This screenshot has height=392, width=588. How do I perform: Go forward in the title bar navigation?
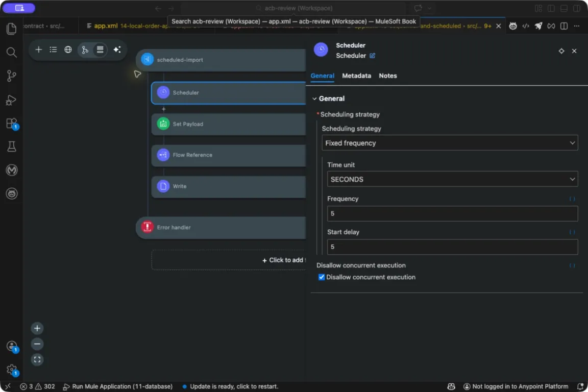point(171,8)
